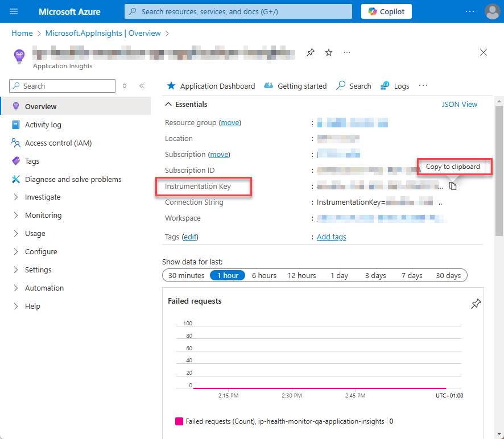
Task: Click the Search toolbar command
Action: point(354,86)
